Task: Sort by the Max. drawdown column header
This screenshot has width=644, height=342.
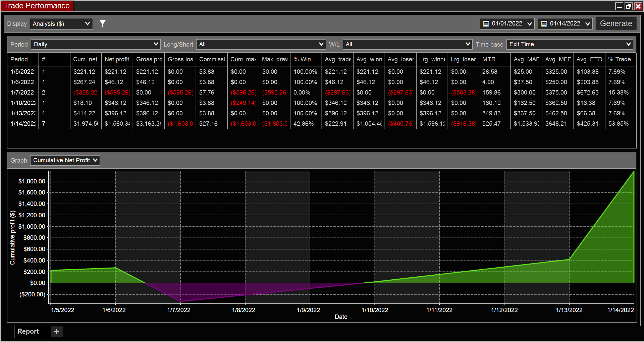Action: (275, 59)
